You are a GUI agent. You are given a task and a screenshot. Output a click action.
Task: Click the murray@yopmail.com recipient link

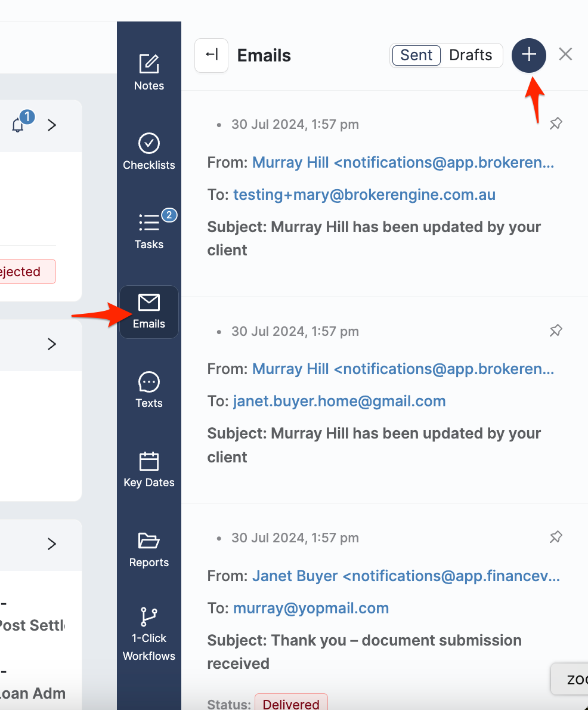point(311,609)
